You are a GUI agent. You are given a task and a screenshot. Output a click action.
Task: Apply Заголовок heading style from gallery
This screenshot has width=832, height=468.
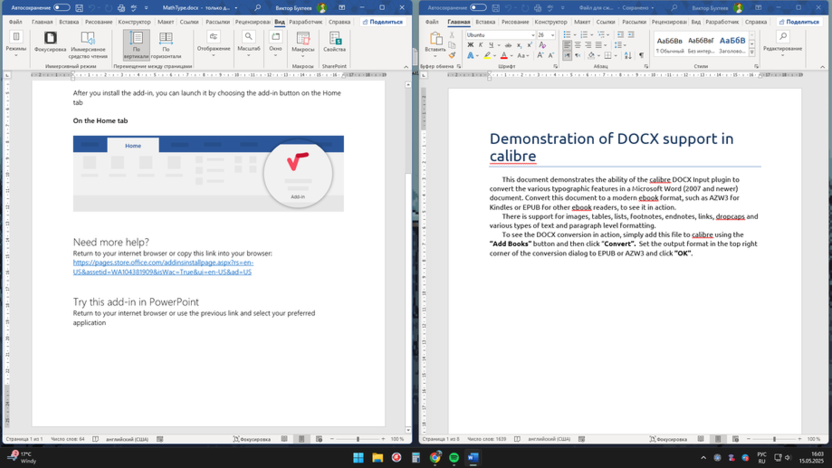732,45
